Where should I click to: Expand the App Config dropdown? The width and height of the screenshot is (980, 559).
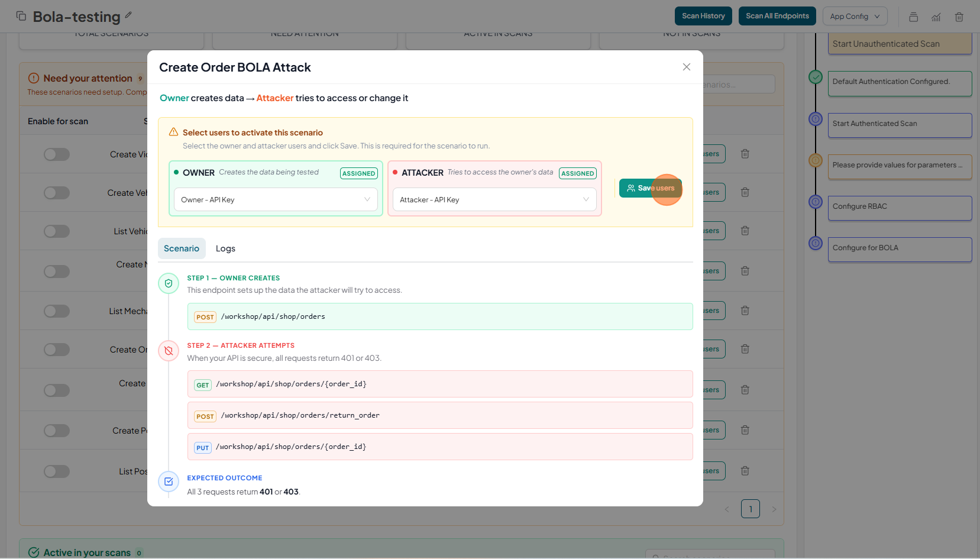[855, 16]
